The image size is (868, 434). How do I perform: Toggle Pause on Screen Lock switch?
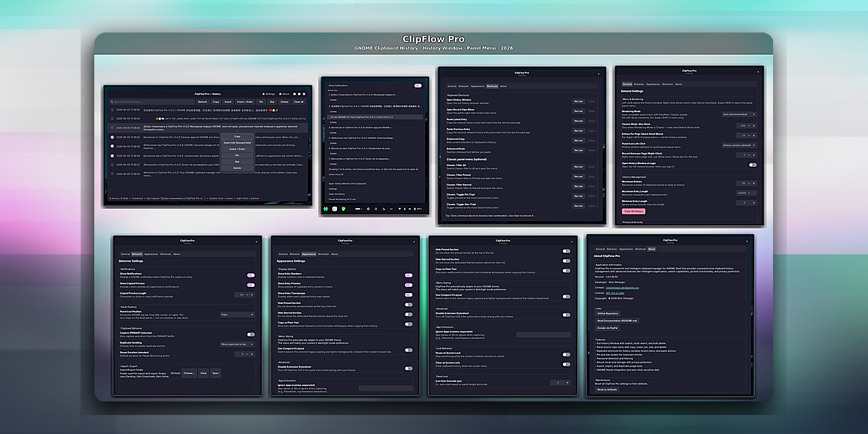tap(566, 354)
